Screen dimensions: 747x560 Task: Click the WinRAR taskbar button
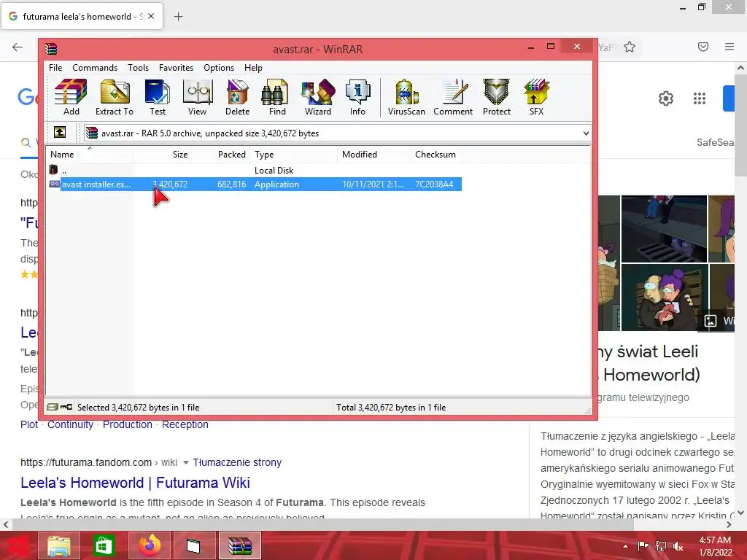pyautogui.click(x=239, y=545)
